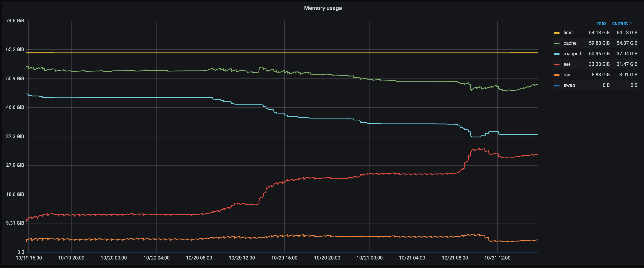Click the 59.88 GiB max value for cache
Viewport: 644px width, 268px height.
[599, 43]
